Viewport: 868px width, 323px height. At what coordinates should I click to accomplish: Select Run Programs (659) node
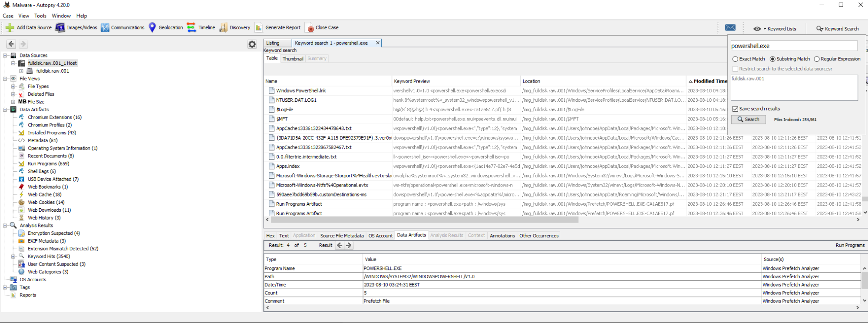pos(48,163)
